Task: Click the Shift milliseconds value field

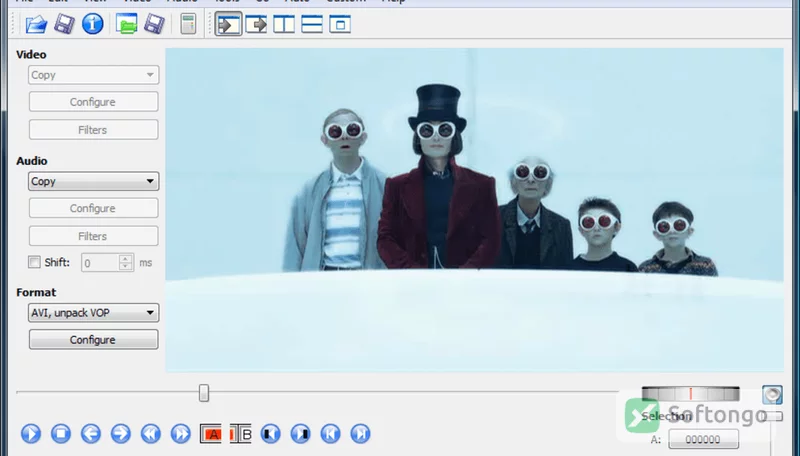Action: coord(100,263)
